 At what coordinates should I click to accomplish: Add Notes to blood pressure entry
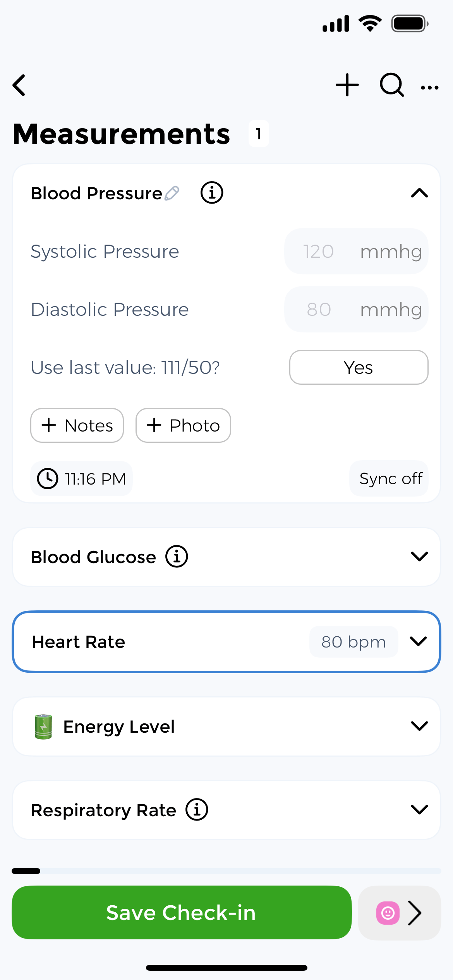77,425
